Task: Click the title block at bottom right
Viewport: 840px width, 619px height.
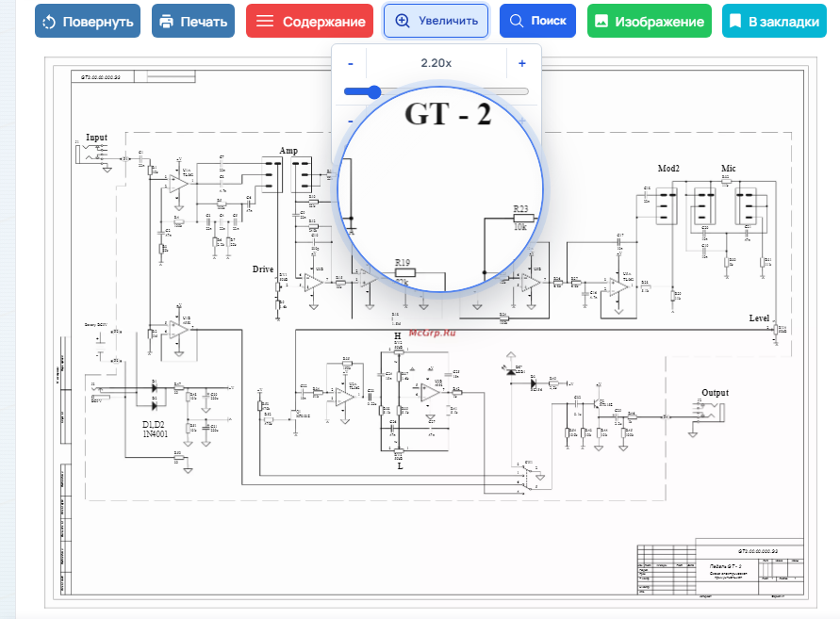Action: point(720,568)
